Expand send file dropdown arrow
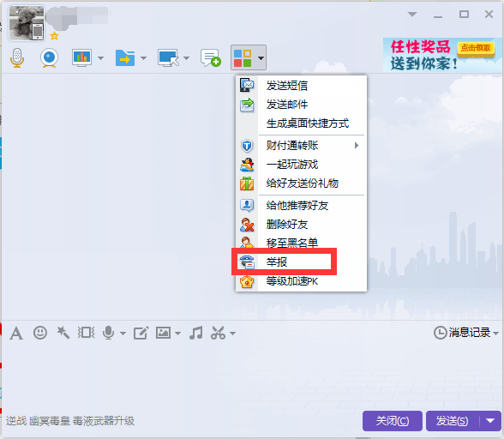Screen dimensions: 504x439 point(143,58)
